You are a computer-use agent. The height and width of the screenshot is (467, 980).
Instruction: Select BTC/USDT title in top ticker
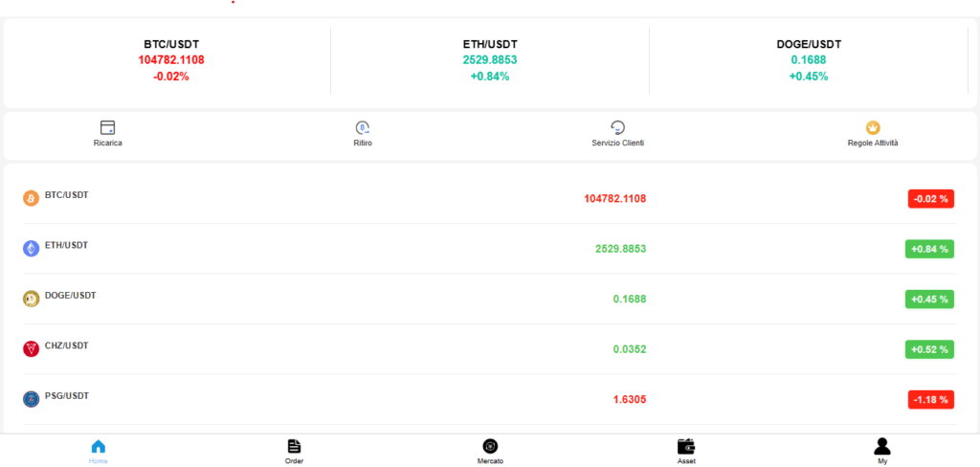pyautogui.click(x=171, y=44)
